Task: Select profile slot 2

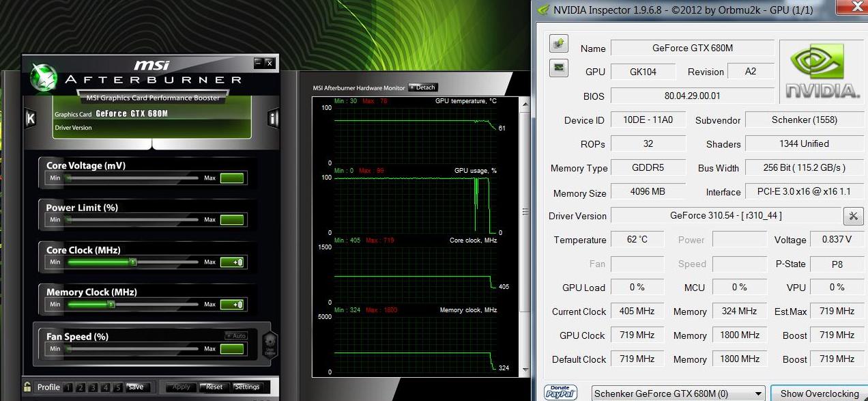Action: pyautogui.click(x=81, y=387)
